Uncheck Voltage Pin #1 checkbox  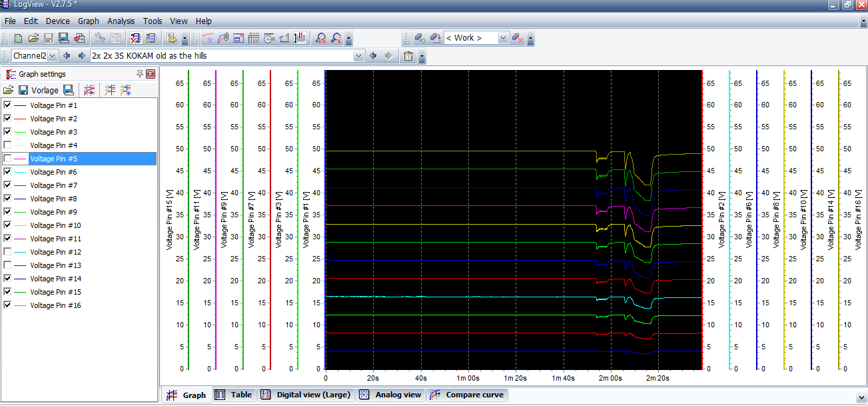[7, 105]
